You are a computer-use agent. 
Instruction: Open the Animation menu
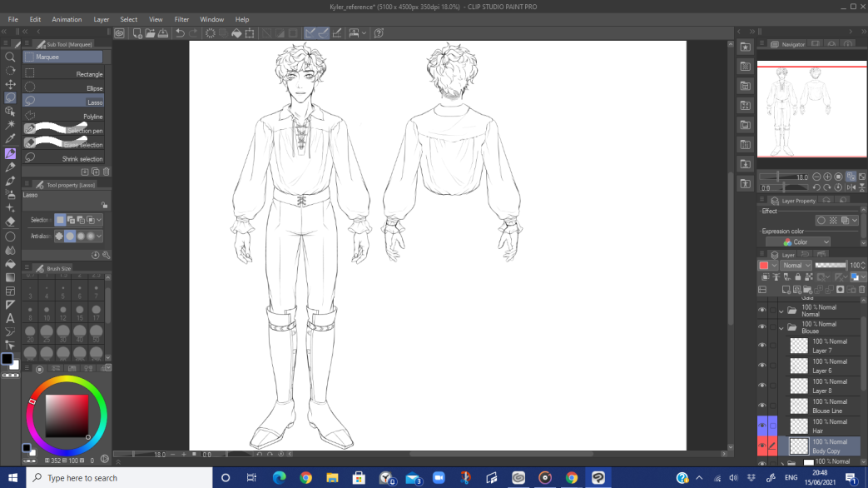click(x=67, y=19)
